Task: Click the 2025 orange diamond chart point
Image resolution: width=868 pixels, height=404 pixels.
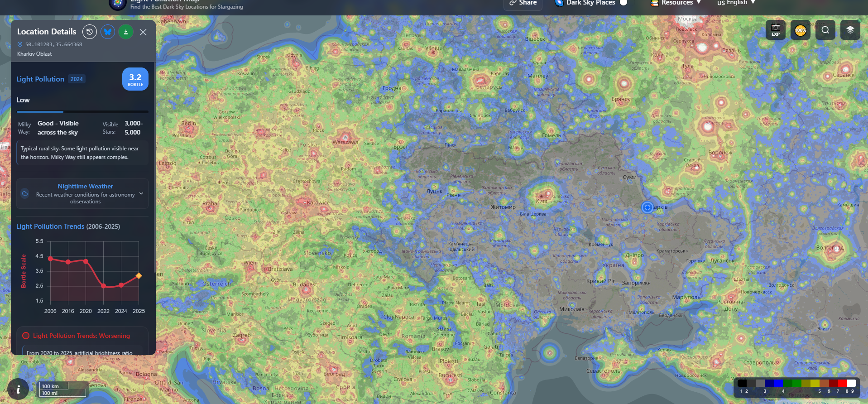Action: [x=139, y=276]
